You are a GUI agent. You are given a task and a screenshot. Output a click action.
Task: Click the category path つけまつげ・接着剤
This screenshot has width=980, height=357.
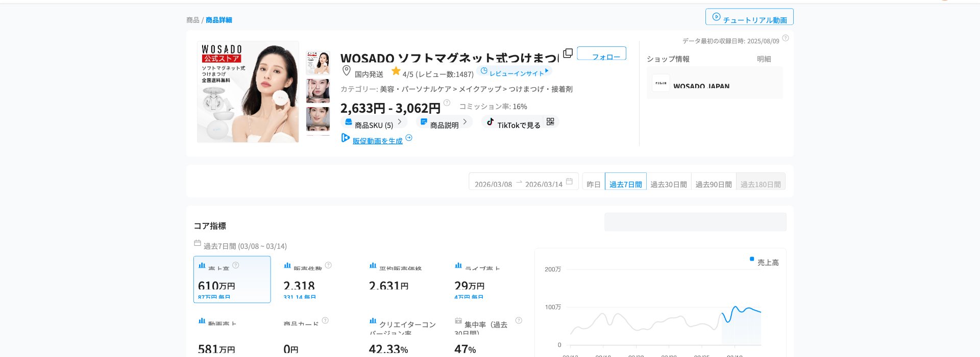pos(541,89)
